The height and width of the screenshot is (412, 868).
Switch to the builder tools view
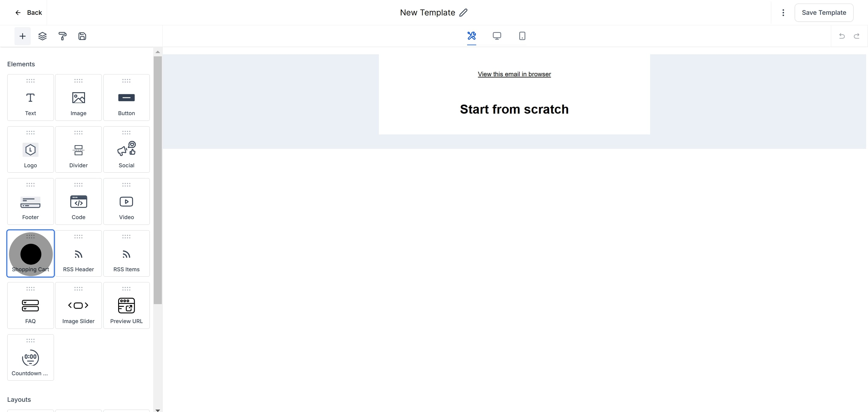coord(471,36)
